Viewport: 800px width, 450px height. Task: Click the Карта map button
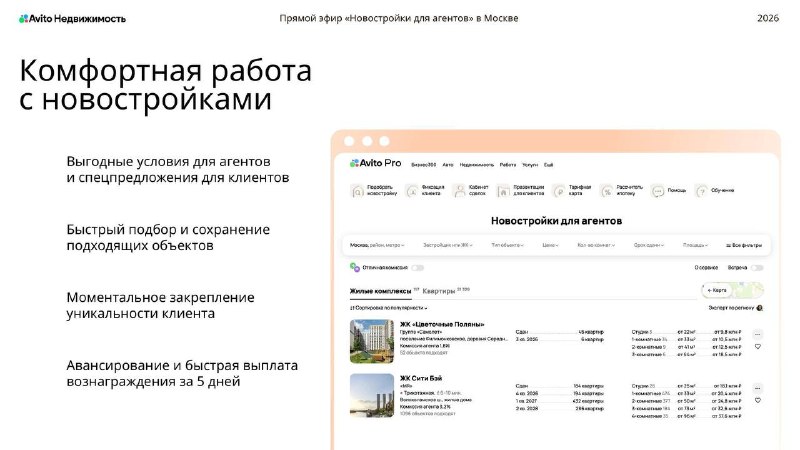(716, 290)
